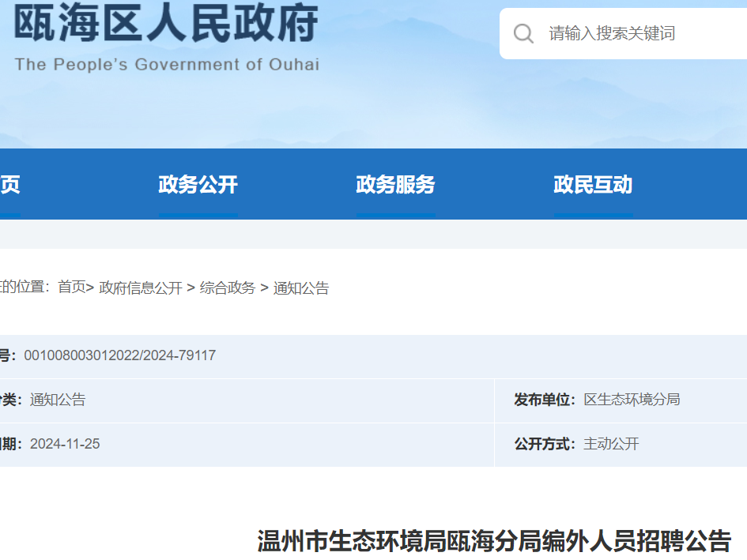Click the 瓯海区人民政府 site title
Image resolution: width=747 pixels, height=560 pixels.
[x=166, y=23]
